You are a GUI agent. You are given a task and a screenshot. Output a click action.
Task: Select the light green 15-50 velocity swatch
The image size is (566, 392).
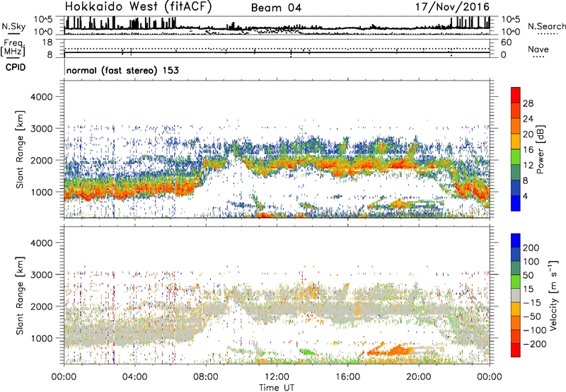[516, 282]
